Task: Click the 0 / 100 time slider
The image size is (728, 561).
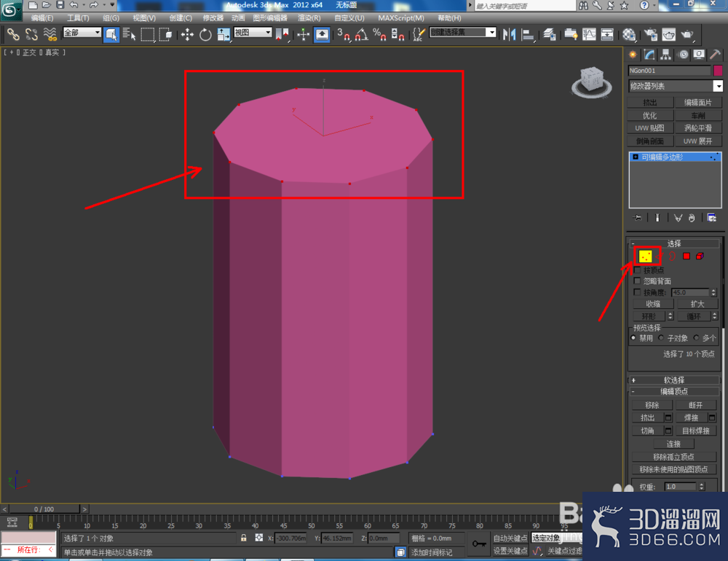Action: click(x=44, y=509)
